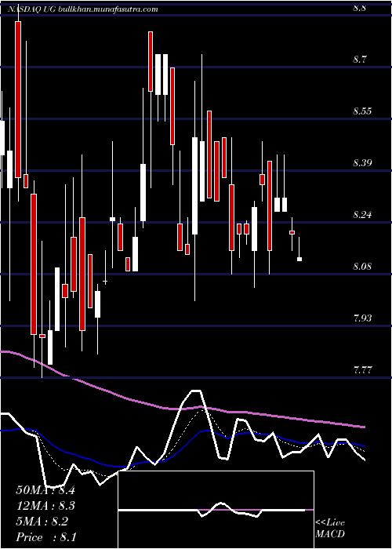
Task: Click the 8.7 price axis label
Action: [360, 60]
